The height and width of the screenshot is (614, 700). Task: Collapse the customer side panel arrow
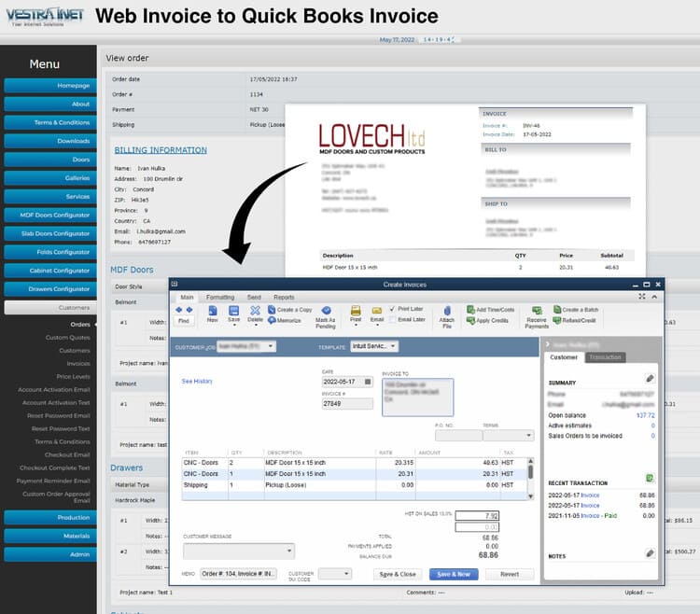548,344
